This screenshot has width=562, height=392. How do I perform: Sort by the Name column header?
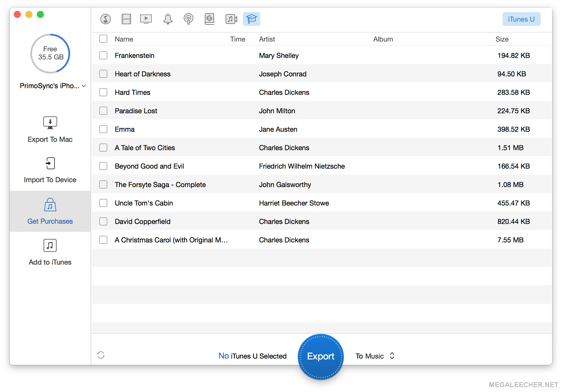click(124, 39)
